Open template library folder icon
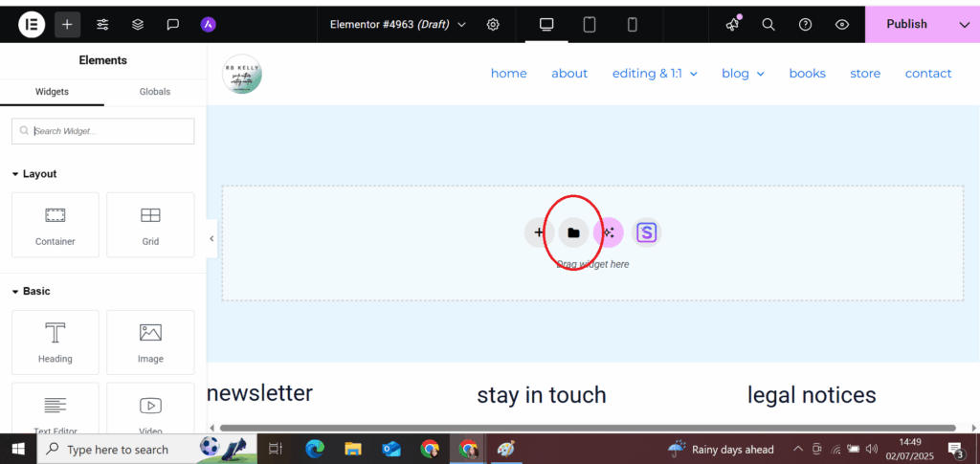 (x=574, y=232)
